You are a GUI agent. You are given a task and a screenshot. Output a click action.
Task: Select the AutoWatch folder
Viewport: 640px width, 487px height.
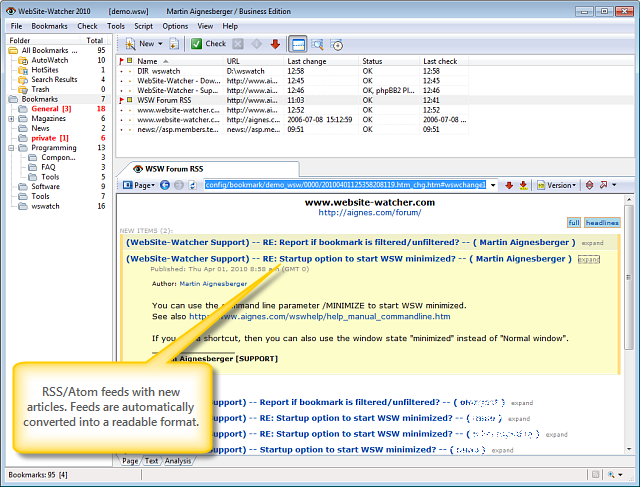[x=50, y=60]
